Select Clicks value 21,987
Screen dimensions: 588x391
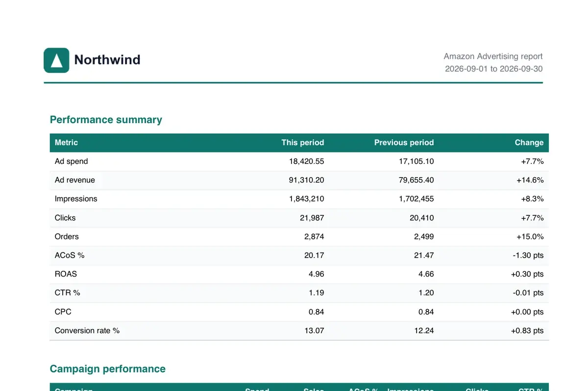point(312,218)
